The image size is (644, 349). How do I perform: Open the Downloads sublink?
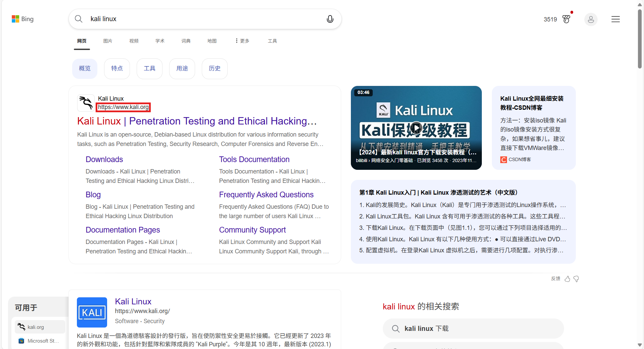[104, 159]
